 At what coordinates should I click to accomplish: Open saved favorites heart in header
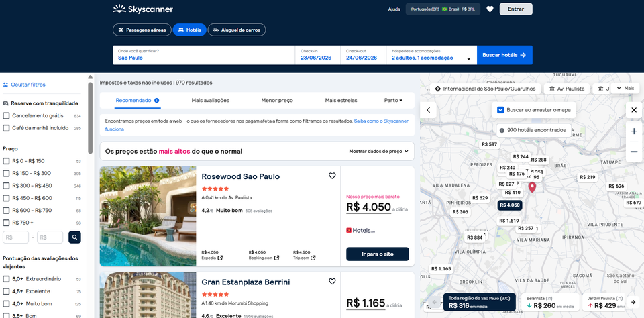click(490, 9)
